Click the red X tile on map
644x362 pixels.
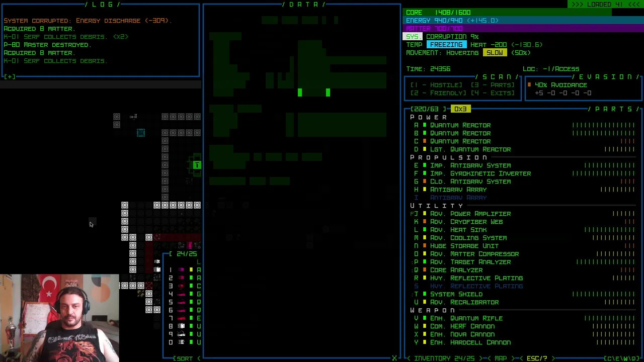149,286
